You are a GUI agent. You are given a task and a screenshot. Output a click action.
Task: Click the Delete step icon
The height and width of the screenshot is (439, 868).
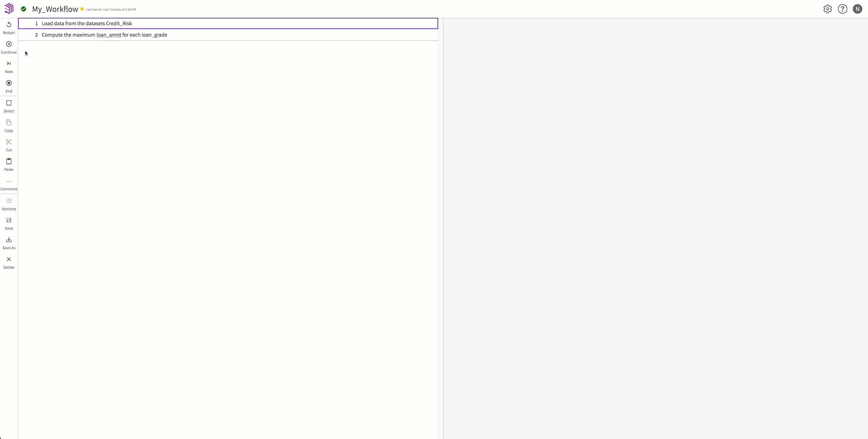click(9, 259)
